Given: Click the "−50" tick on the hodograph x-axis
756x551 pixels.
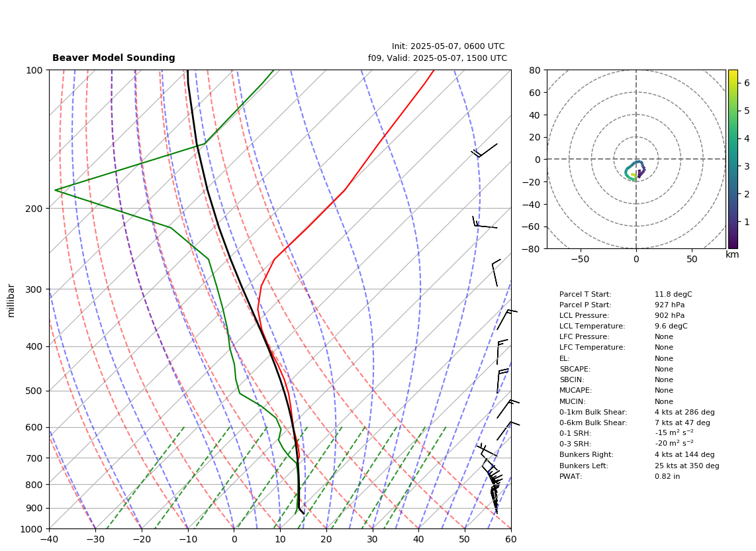Looking at the screenshot, I should pyautogui.click(x=580, y=259).
